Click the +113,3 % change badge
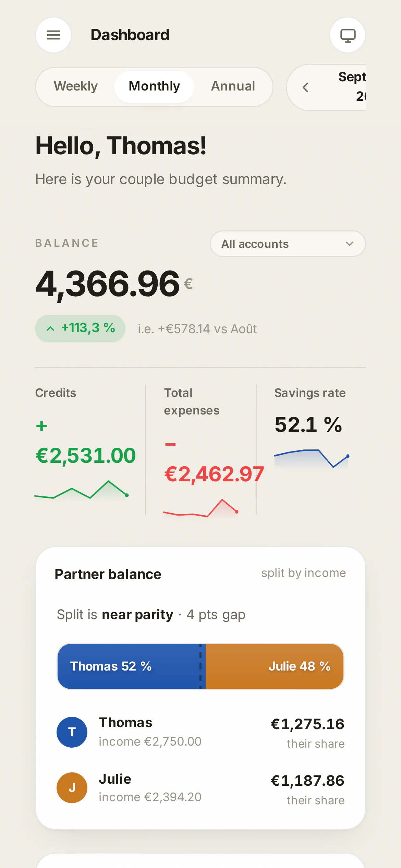 (x=80, y=328)
